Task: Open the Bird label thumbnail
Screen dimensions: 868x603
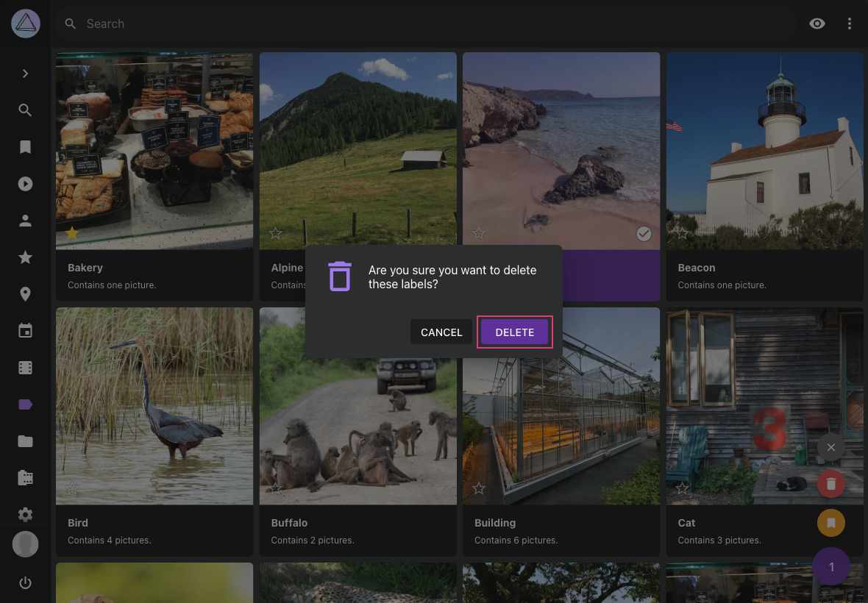Action: (x=154, y=405)
